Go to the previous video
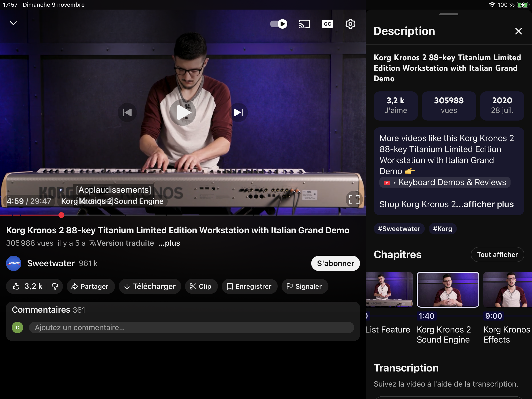Image resolution: width=532 pixels, height=399 pixels. [x=127, y=112]
